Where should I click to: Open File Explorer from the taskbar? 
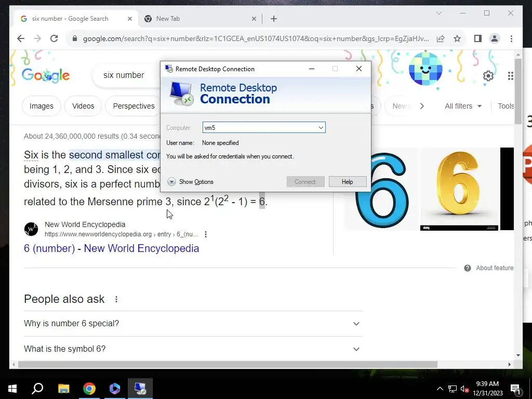pyautogui.click(x=63, y=389)
